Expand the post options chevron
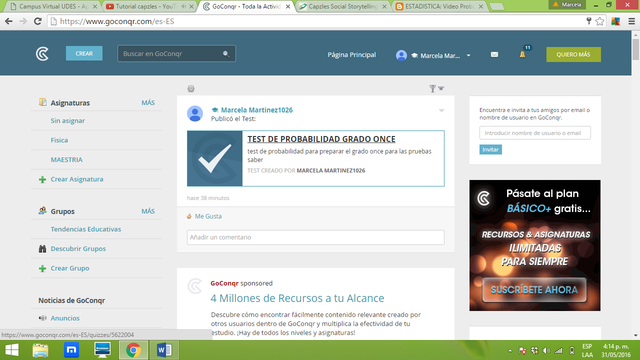Viewport: 640px width, 360px height. (x=441, y=111)
